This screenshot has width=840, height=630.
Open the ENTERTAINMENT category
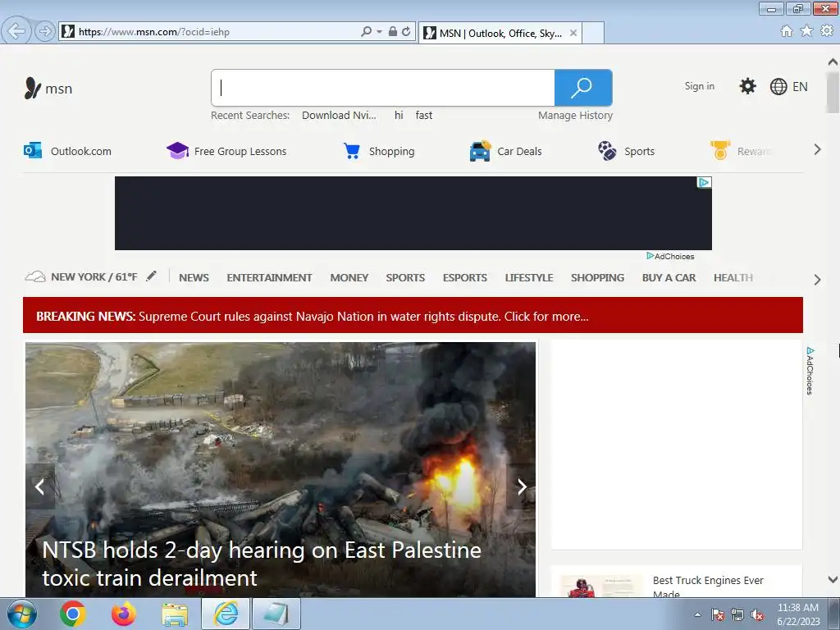point(269,277)
